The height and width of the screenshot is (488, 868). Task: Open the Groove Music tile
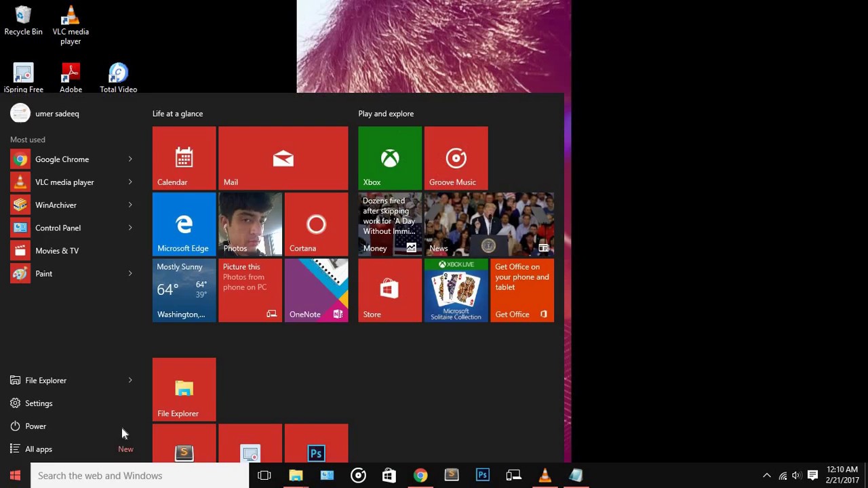[456, 158]
